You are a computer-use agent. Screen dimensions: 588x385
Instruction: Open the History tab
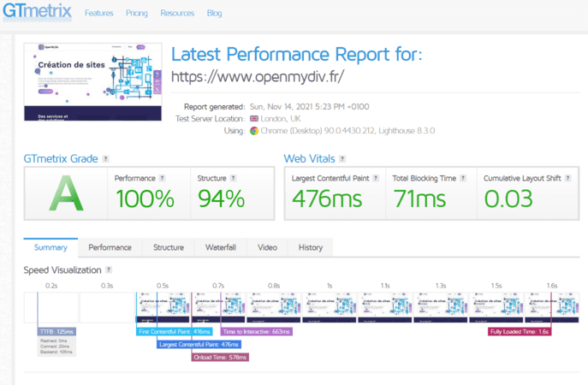[x=311, y=247]
